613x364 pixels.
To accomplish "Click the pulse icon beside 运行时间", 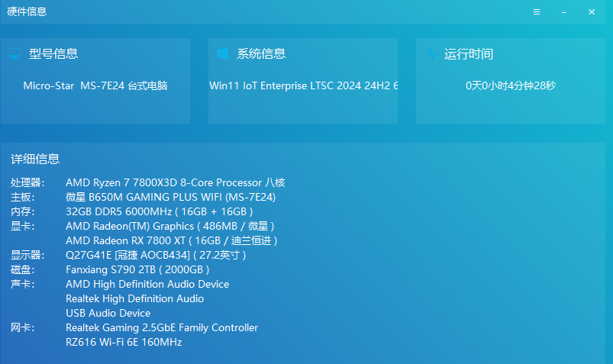I will point(431,53).
